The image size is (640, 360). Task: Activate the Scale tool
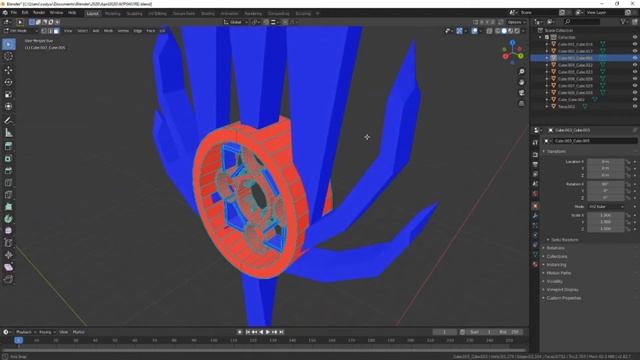[x=9, y=94]
